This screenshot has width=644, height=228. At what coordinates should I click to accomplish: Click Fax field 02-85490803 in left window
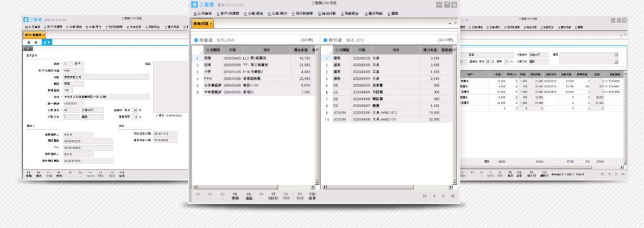(88, 148)
